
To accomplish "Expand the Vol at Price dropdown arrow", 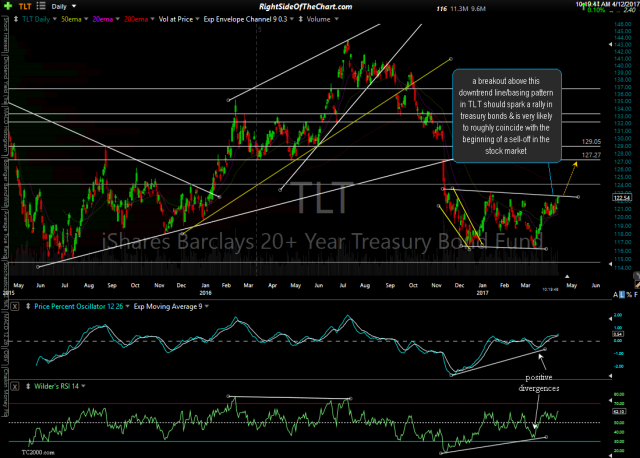I will [x=198, y=19].
